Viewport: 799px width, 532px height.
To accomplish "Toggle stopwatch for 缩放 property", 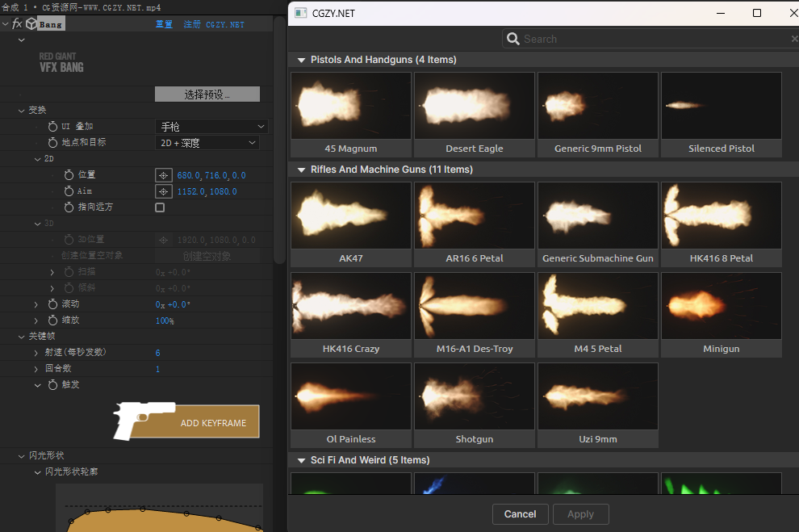I will click(53, 320).
